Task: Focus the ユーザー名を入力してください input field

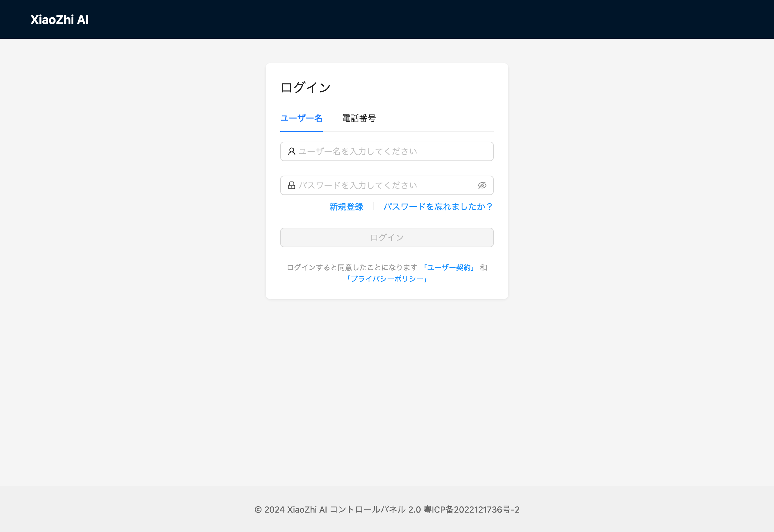Action: coord(387,151)
